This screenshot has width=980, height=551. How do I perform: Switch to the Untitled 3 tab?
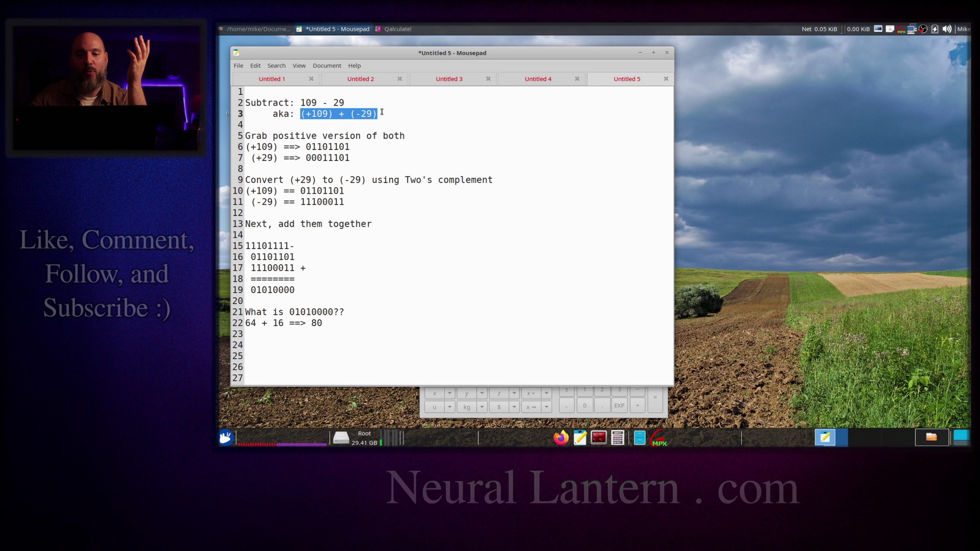tap(449, 79)
